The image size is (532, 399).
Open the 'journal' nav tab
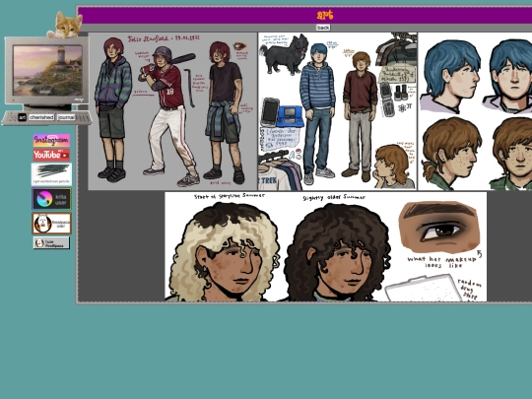pyautogui.click(x=66, y=117)
